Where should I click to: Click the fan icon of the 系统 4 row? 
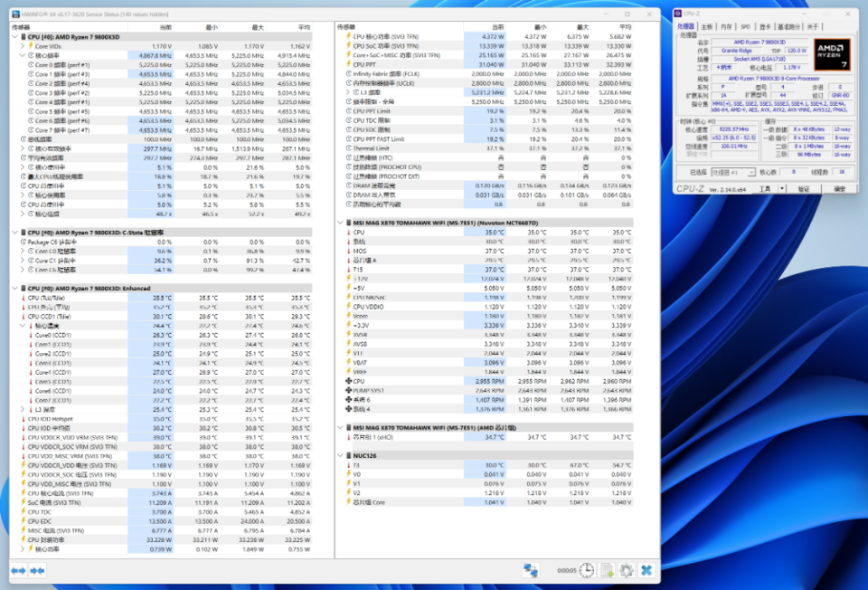click(x=349, y=409)
